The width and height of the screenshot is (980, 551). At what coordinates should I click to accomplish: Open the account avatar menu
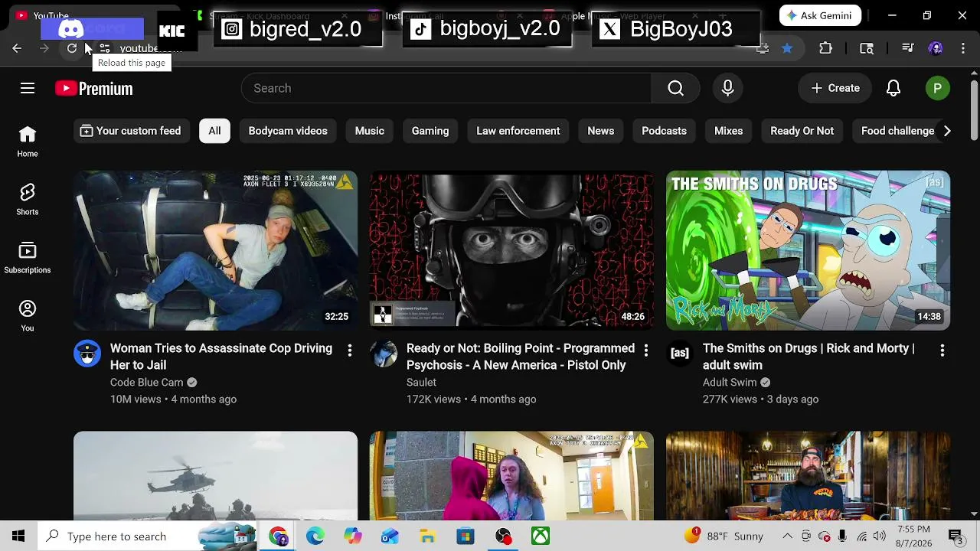[x=937, y=88]
